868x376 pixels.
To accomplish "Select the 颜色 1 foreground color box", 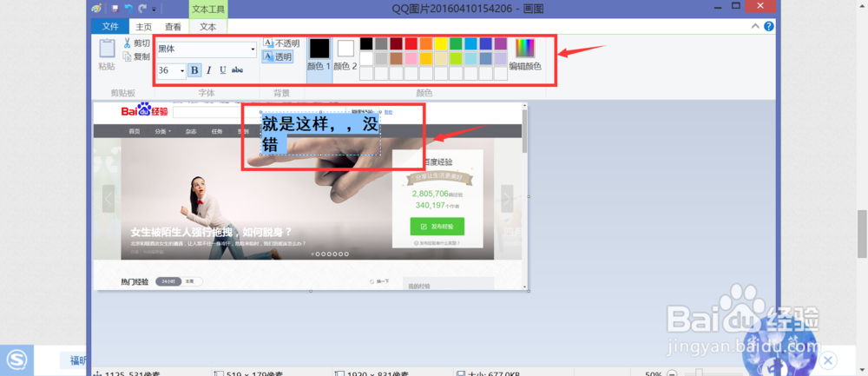I will pyautogui.click(x=319, y=56).
